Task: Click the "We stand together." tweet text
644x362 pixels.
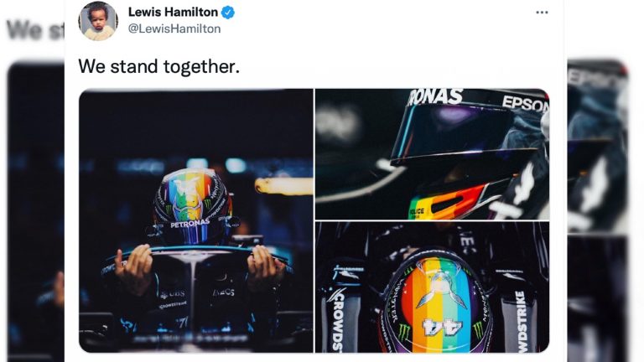Action: [159, 66]
